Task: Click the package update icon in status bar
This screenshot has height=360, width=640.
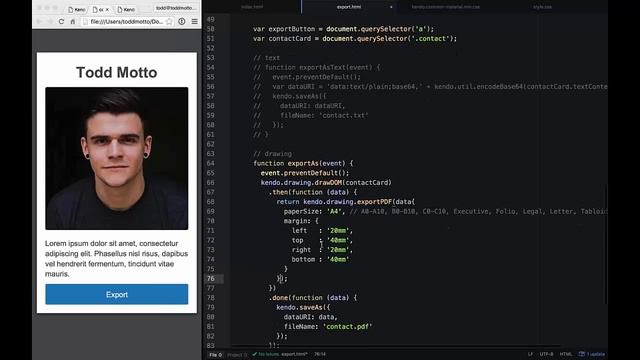Action: tap(582, 354)
